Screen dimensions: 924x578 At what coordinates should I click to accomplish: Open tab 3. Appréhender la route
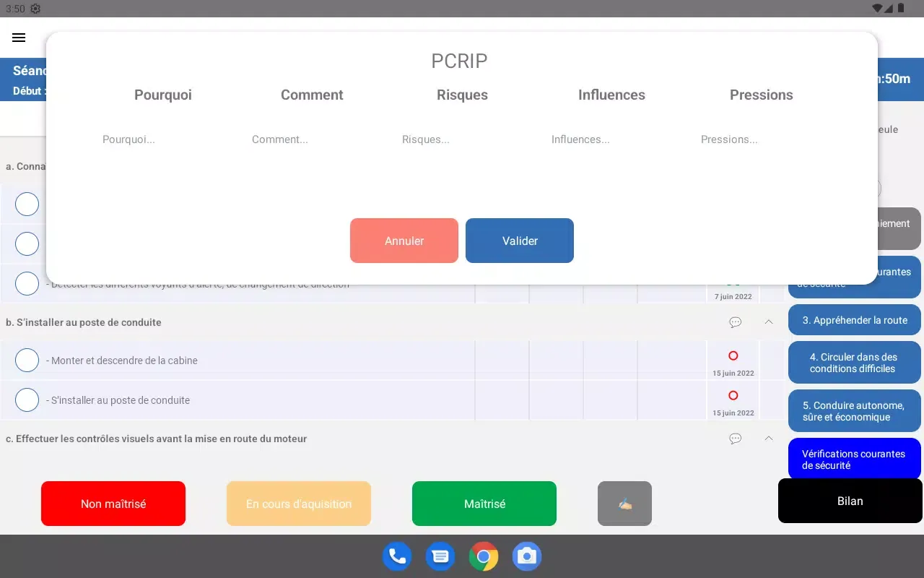(855, 320)
